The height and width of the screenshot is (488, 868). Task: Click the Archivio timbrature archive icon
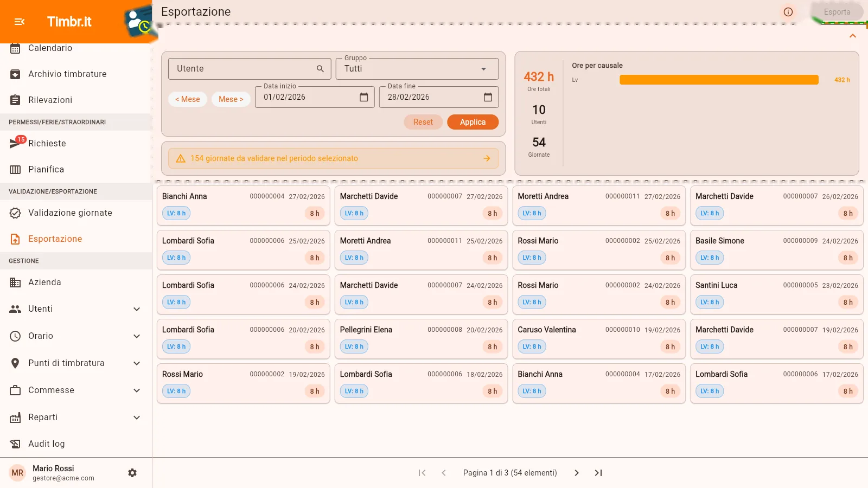coord(15,74)
